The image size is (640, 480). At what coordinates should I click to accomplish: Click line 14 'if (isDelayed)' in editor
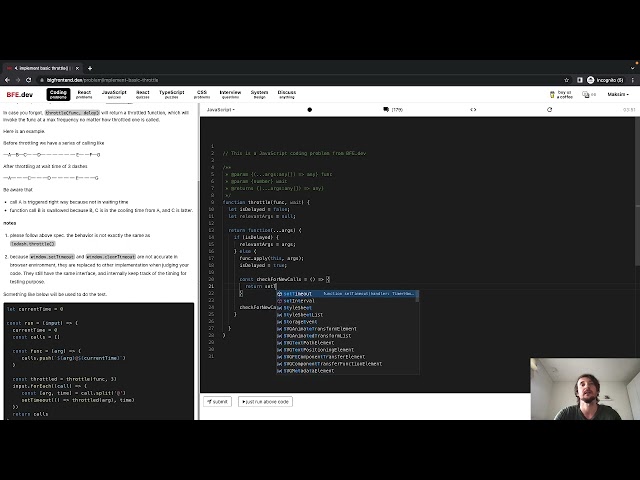click(x=257, y=237)
